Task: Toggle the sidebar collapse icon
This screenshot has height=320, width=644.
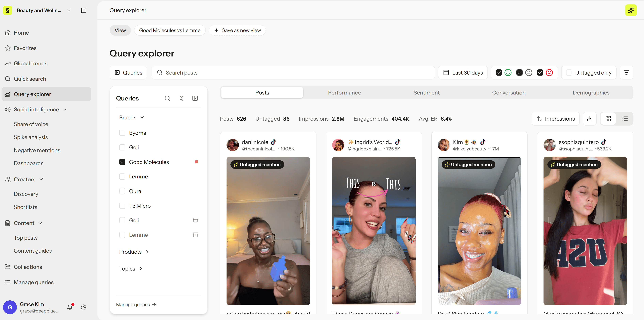Action: [x=84, y=10]
